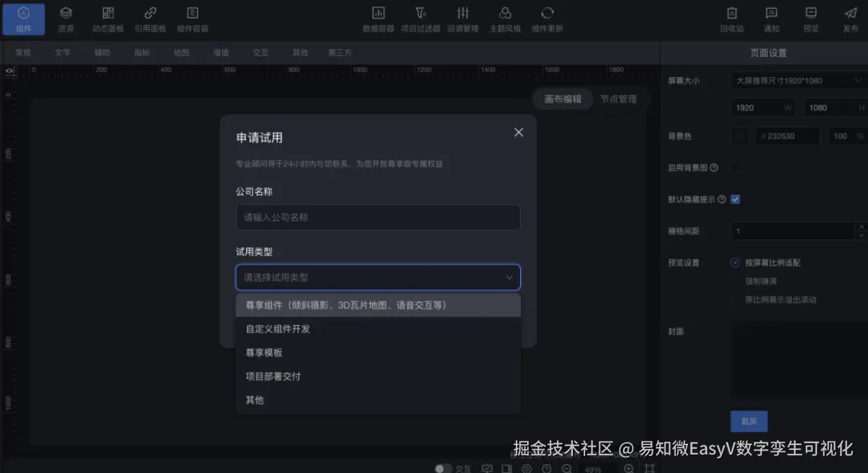Switch to the 文字 component tab
The width and height of the screenshot is (868, 473).
coord(63,52)
